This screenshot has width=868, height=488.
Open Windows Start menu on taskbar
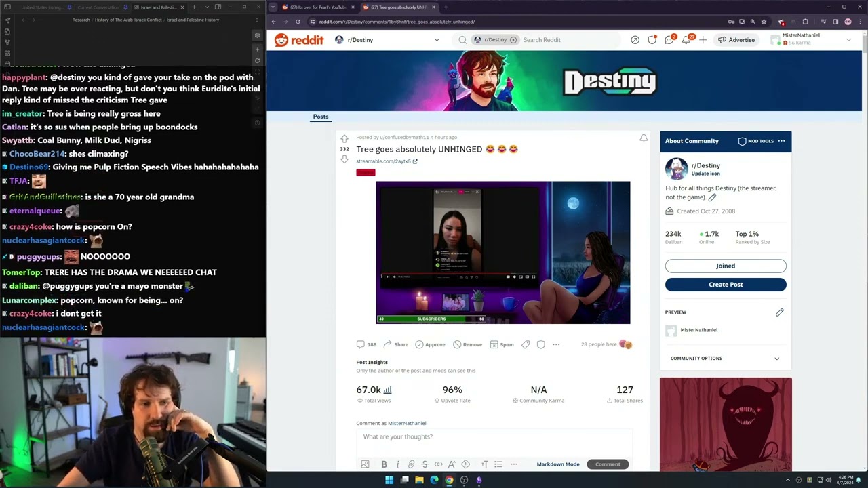(x=389, y=480)
